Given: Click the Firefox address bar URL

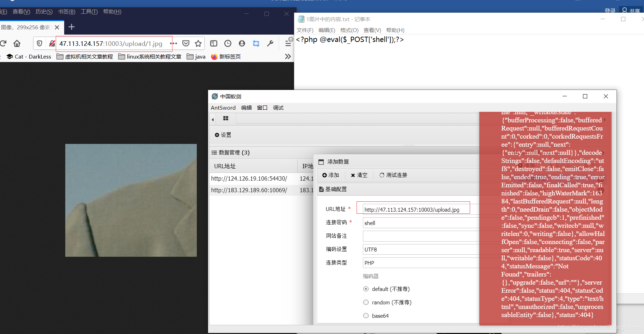Looking at the screenshot, I should click(111, 43).
